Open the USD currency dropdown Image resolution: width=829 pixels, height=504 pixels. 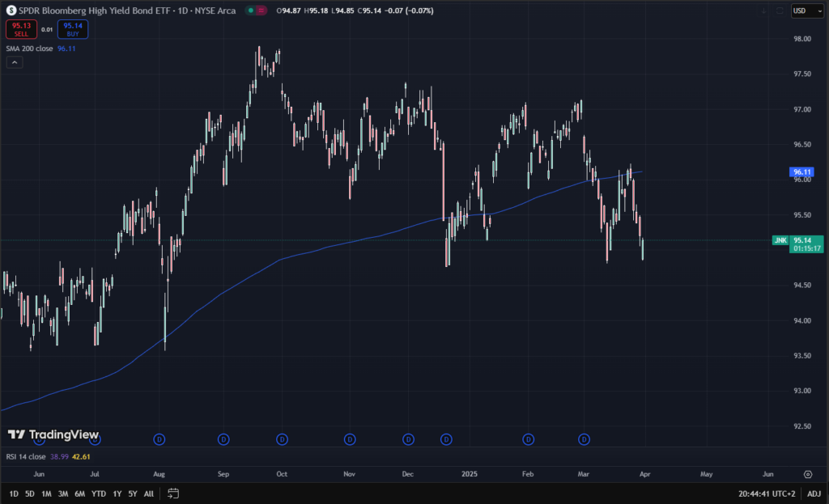807,11
